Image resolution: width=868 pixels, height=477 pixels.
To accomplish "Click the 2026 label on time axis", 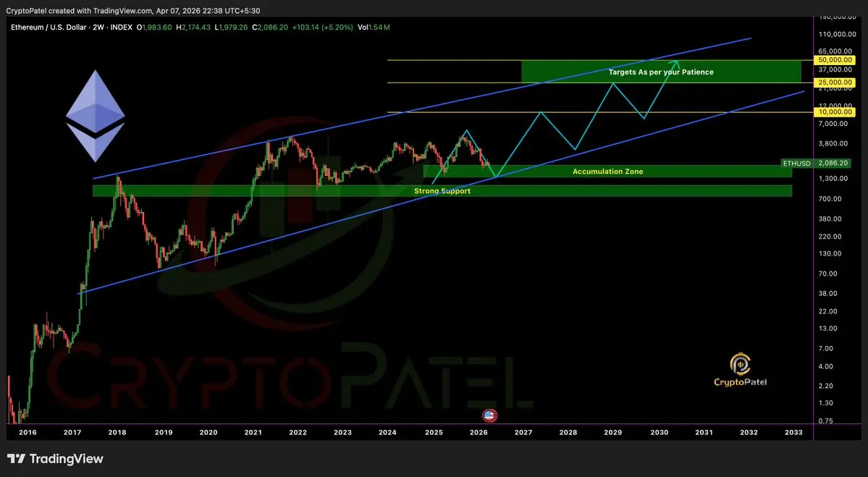I will pyautogui.click(x=479, y=432).
